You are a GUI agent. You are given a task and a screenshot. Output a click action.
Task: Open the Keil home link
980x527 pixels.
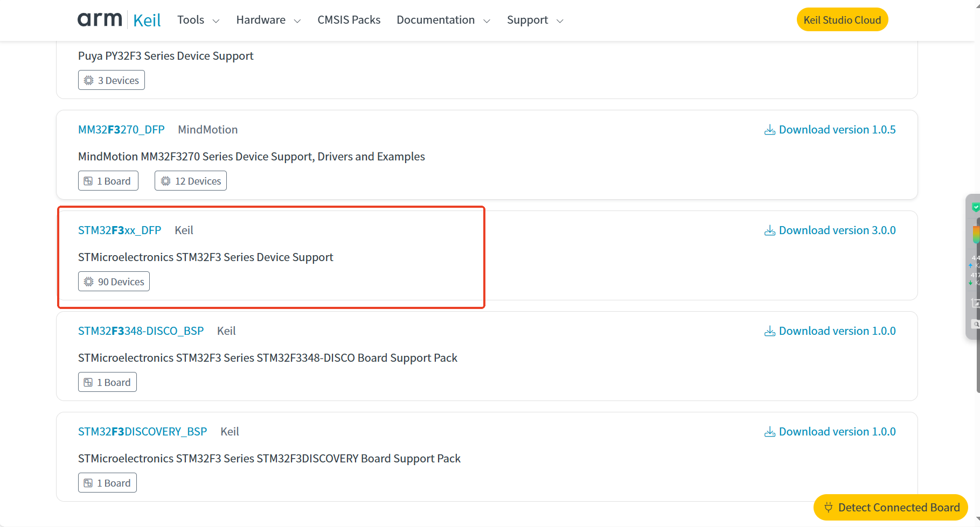147,20
